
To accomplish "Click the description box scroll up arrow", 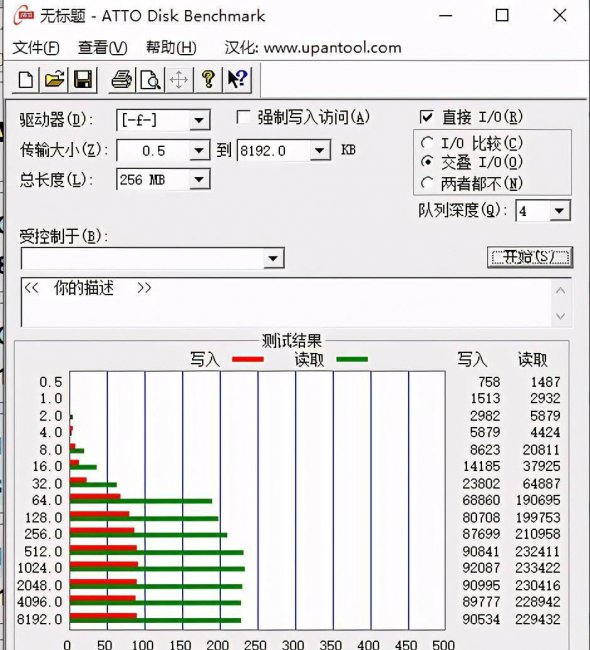I will 561,291.
